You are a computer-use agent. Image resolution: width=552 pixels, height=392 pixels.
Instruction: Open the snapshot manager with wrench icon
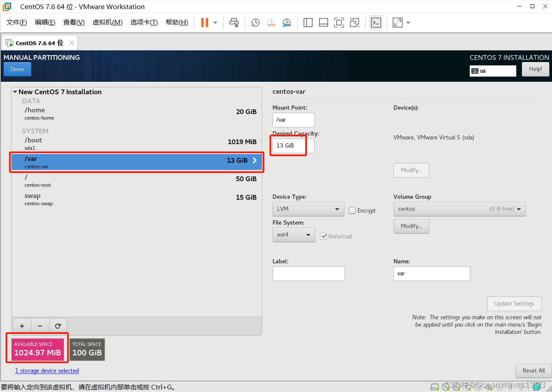[x=286, y=23]
